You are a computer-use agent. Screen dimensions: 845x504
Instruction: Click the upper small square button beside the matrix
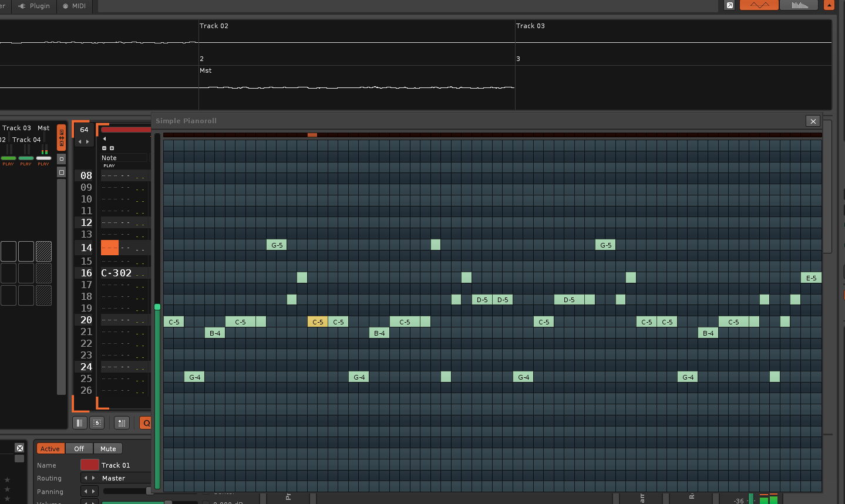coord(62,159)
